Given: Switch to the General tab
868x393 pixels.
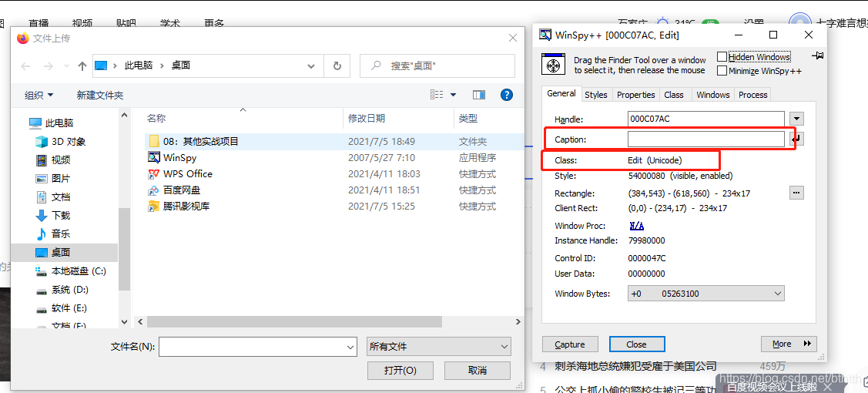Looking at the screenshot, I should (561, 93).
